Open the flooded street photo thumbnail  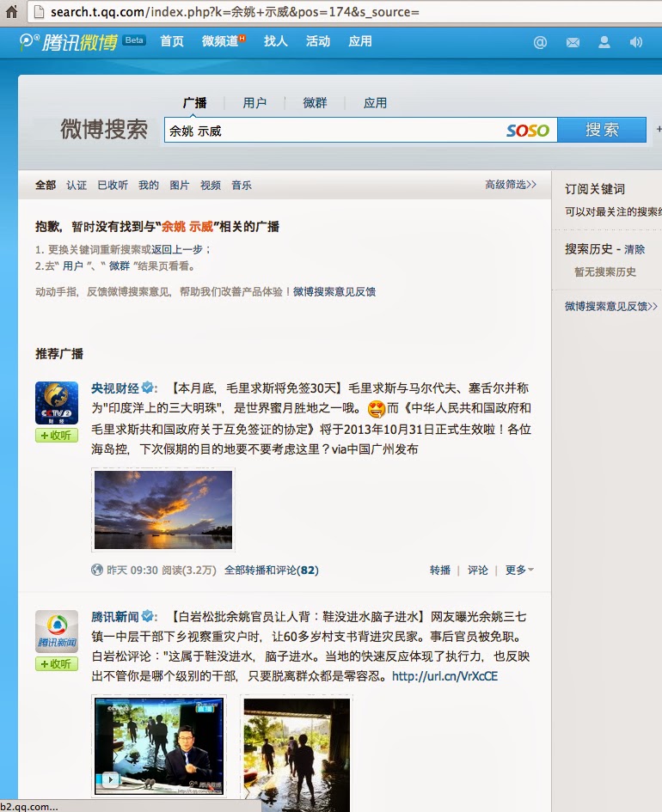pyautogui.click(x=297, y=754)
